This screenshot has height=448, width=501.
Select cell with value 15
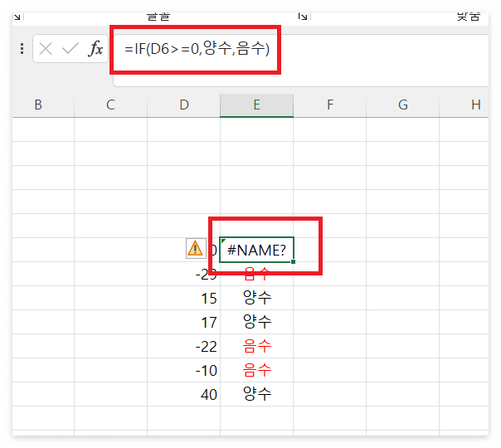[183, 298]
